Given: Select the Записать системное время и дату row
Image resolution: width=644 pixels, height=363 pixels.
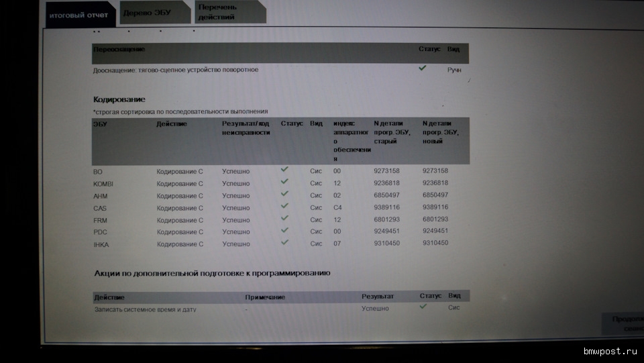Looking at the screenshot, I should 145,309.
